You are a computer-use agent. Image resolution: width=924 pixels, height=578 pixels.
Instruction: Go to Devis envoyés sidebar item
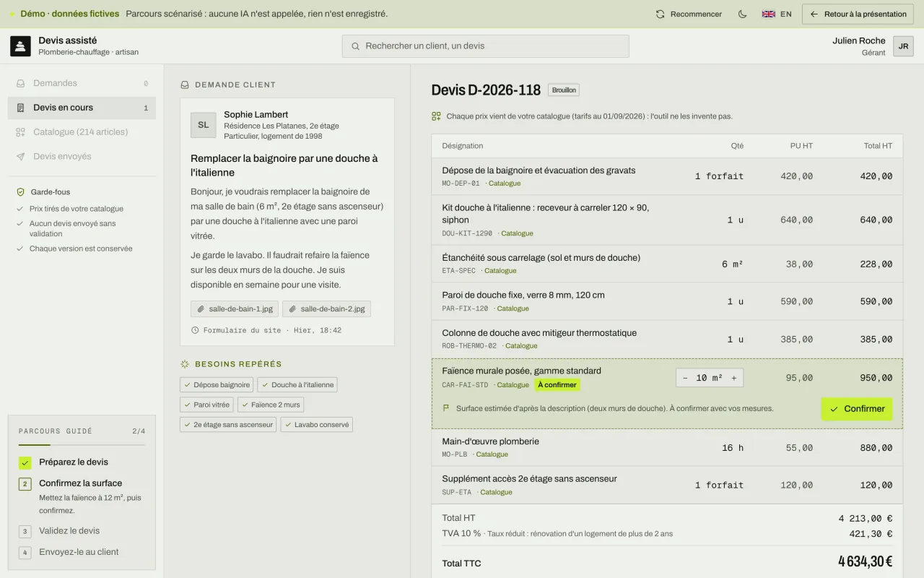point(82,156)
